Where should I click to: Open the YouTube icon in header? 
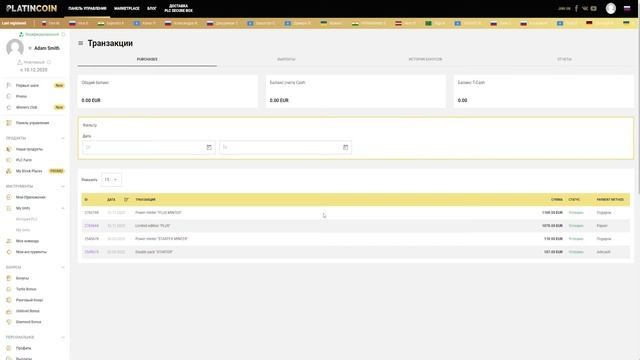coord(593,8)
